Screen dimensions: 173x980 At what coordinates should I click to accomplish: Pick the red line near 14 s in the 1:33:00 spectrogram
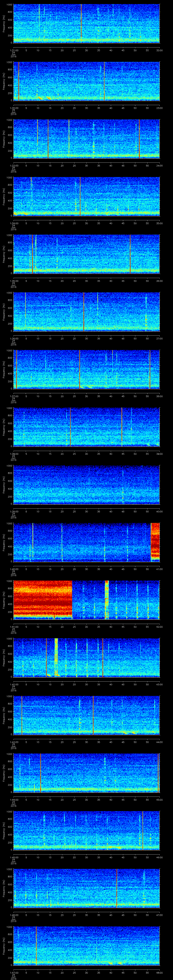(48, 139)
